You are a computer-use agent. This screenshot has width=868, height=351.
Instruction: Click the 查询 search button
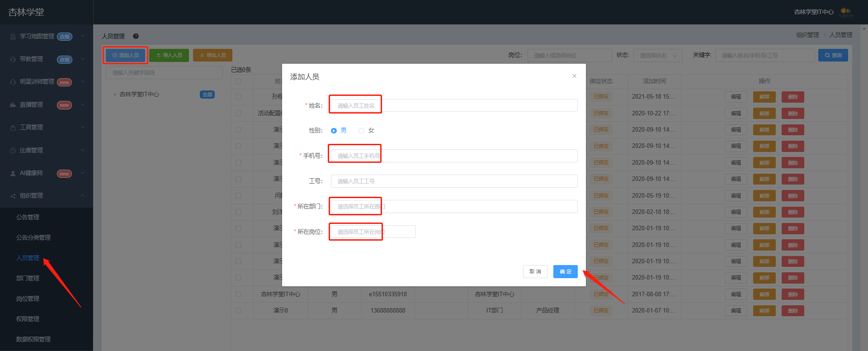pyautogui.click(x=833, y=55)
